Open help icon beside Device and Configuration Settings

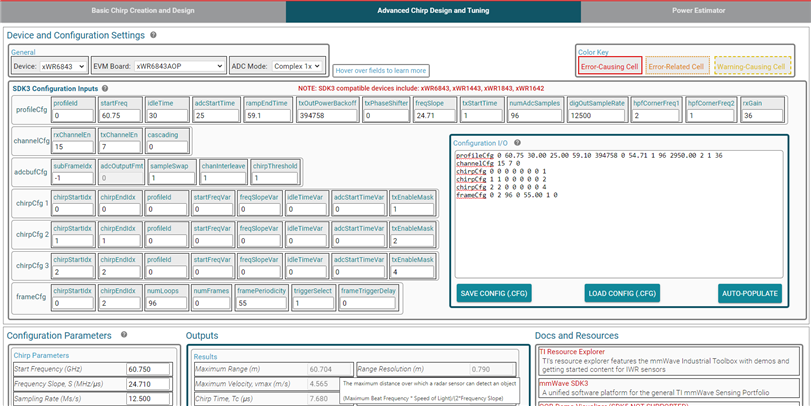coord(153,35)
